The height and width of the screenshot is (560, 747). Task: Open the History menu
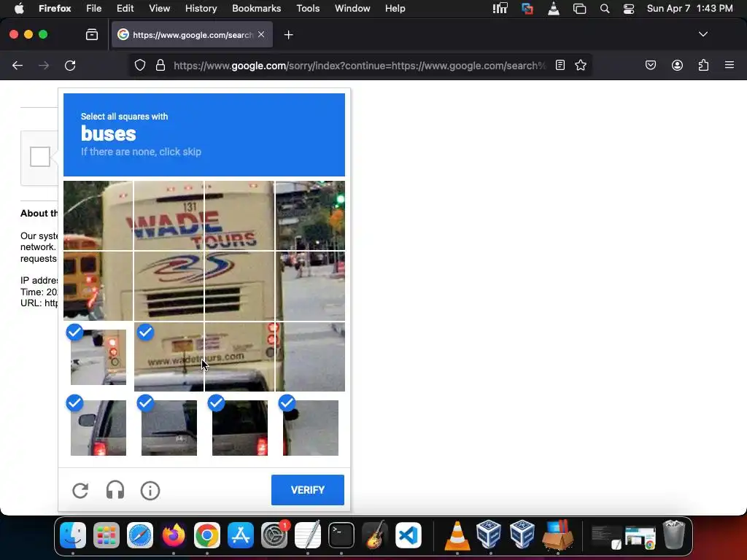coord(201,8)
